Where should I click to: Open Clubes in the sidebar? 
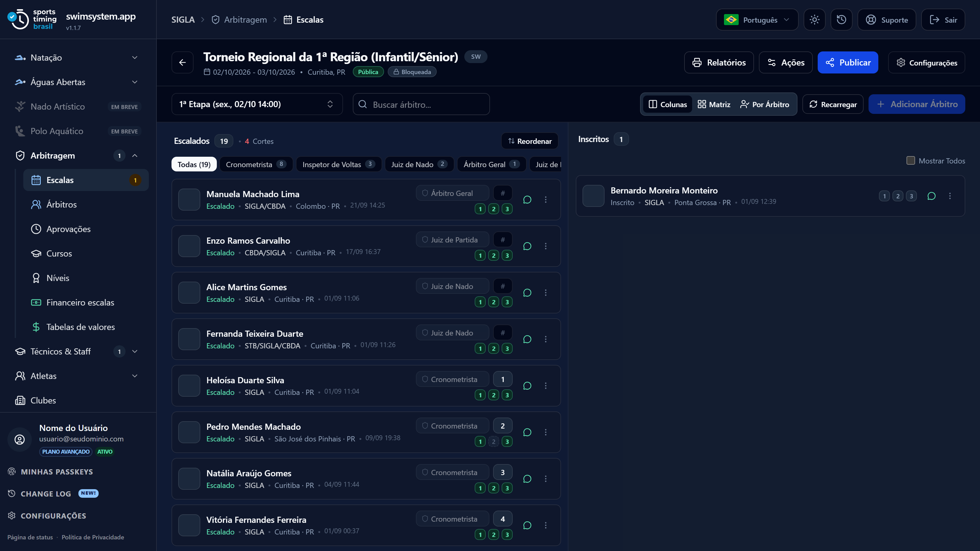(78, 400)
